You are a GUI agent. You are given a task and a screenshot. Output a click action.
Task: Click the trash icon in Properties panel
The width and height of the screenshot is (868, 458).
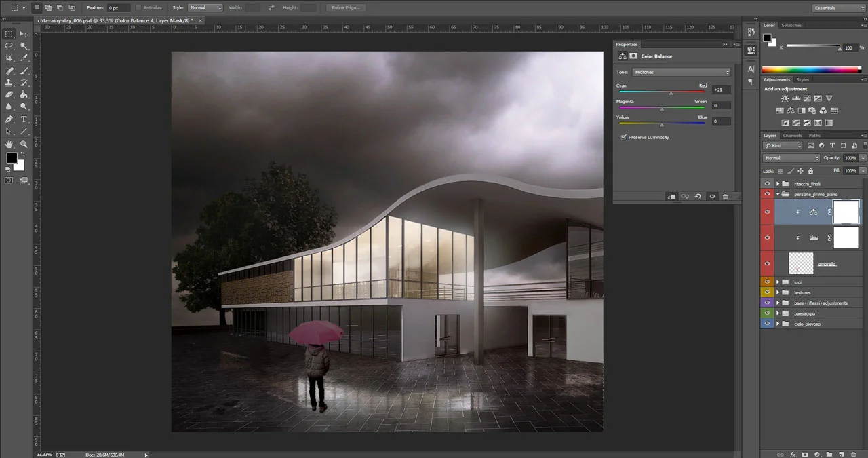point(725,197)
